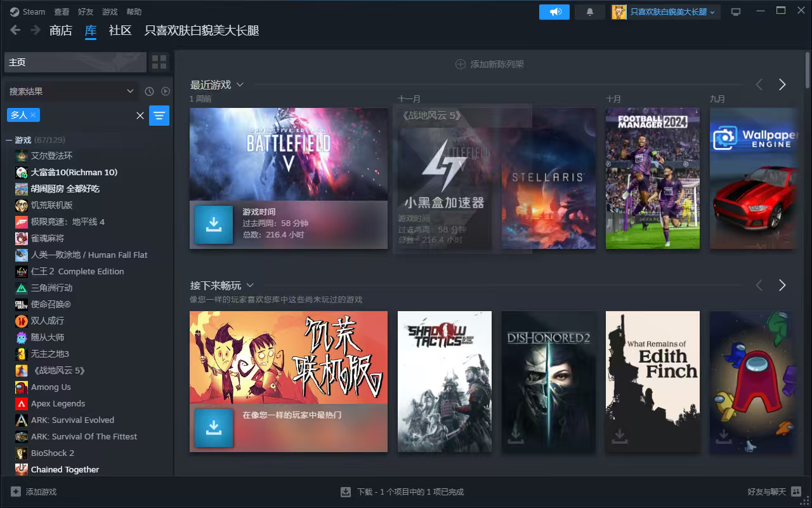Open the blue filter options icon
The image size is (812, 508).
pos(159,115)
